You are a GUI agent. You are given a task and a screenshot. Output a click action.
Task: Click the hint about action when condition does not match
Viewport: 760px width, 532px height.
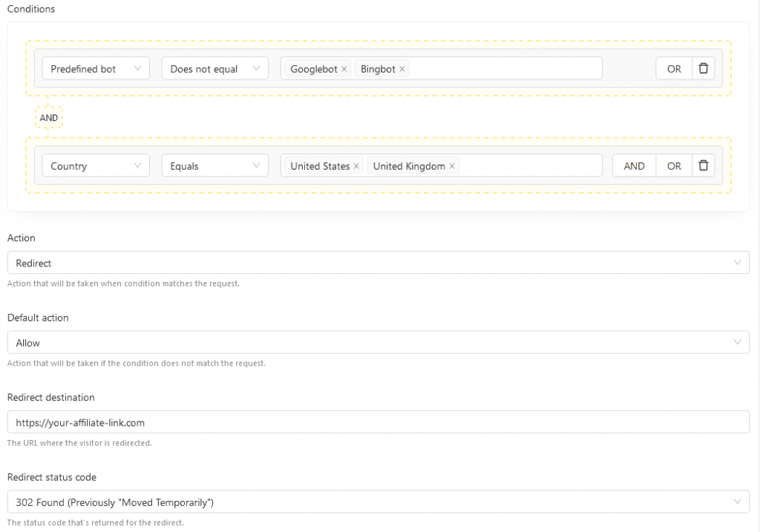click(x=137, y=363)
